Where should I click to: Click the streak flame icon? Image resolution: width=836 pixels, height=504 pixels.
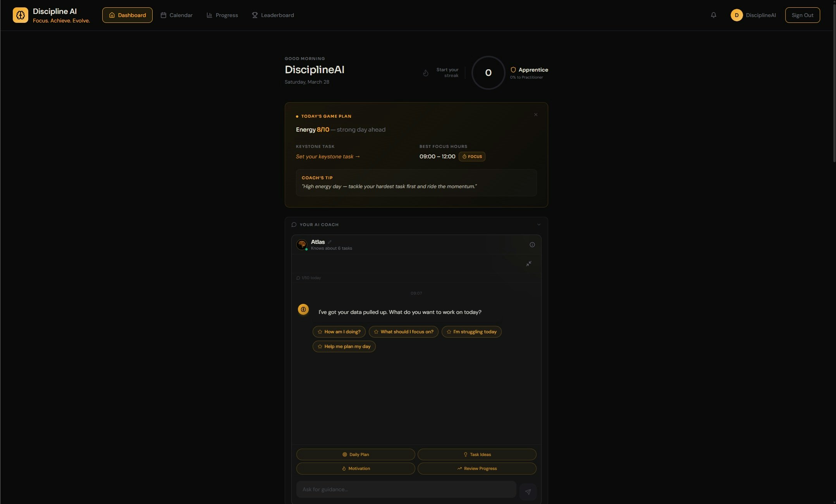point(425,73)
